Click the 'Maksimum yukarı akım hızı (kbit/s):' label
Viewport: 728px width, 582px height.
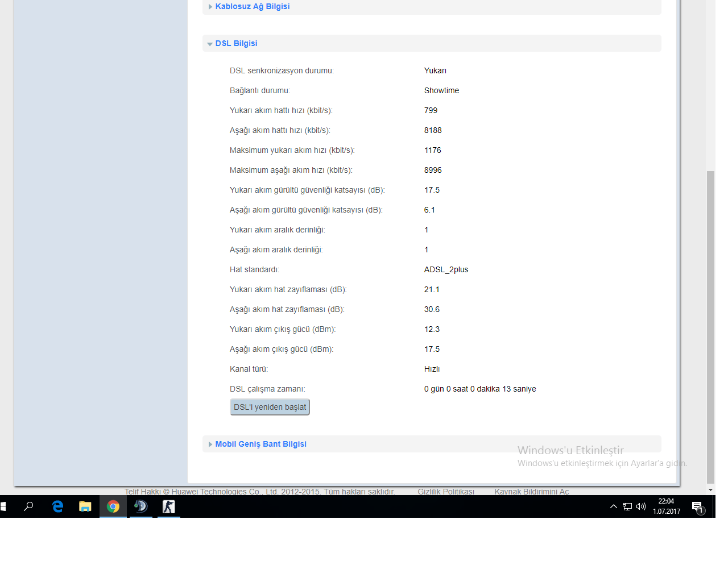click(292, 150)
